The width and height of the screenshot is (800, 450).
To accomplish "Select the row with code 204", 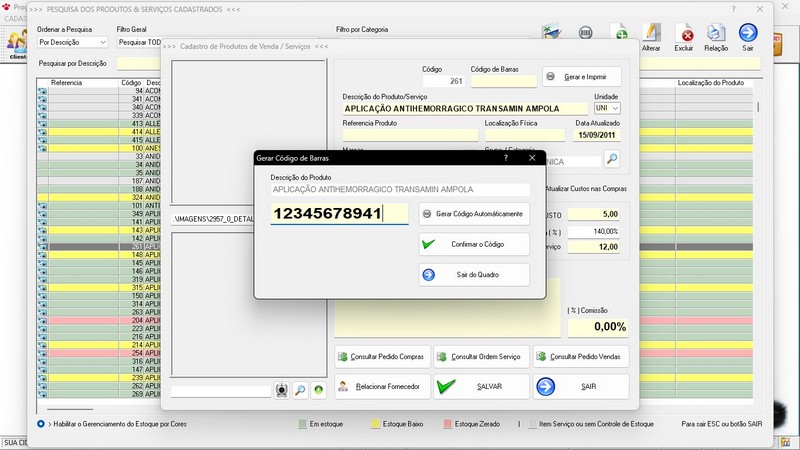I will 99,320.
